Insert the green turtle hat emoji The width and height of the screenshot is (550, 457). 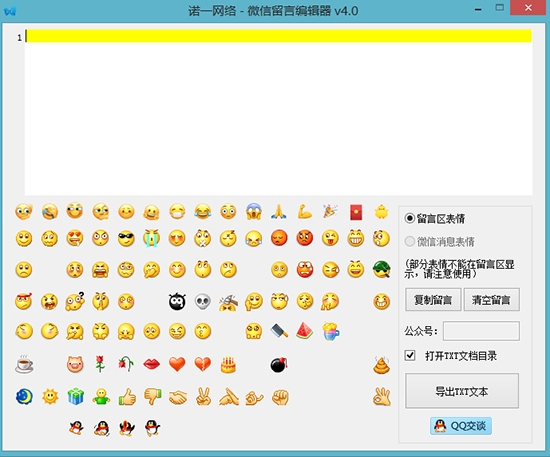[382, 269]
